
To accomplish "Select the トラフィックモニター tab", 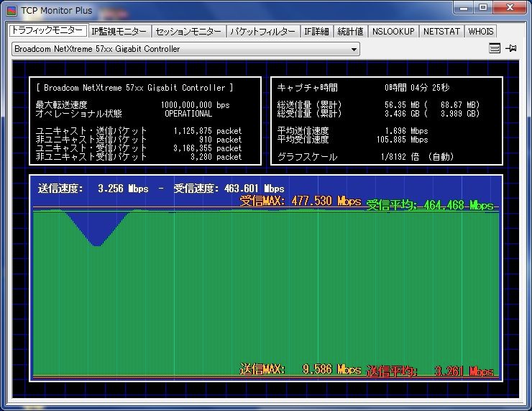I will [46, 31].
